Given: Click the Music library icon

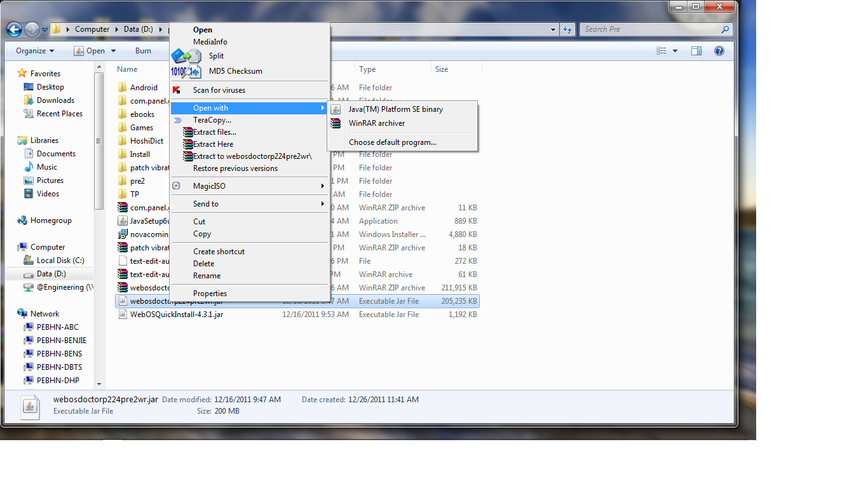Looking at the screenshot, I should tap(28, 167).
